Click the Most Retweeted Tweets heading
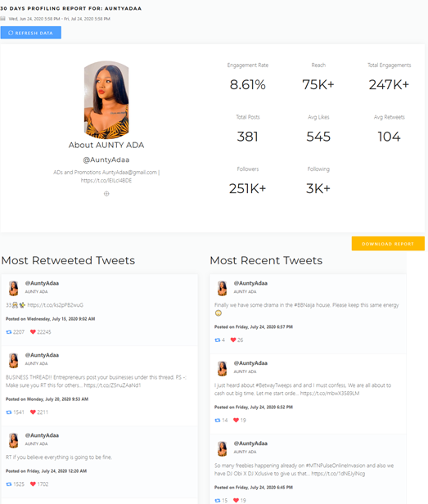 pyautogui.click(x=68, y=260)
